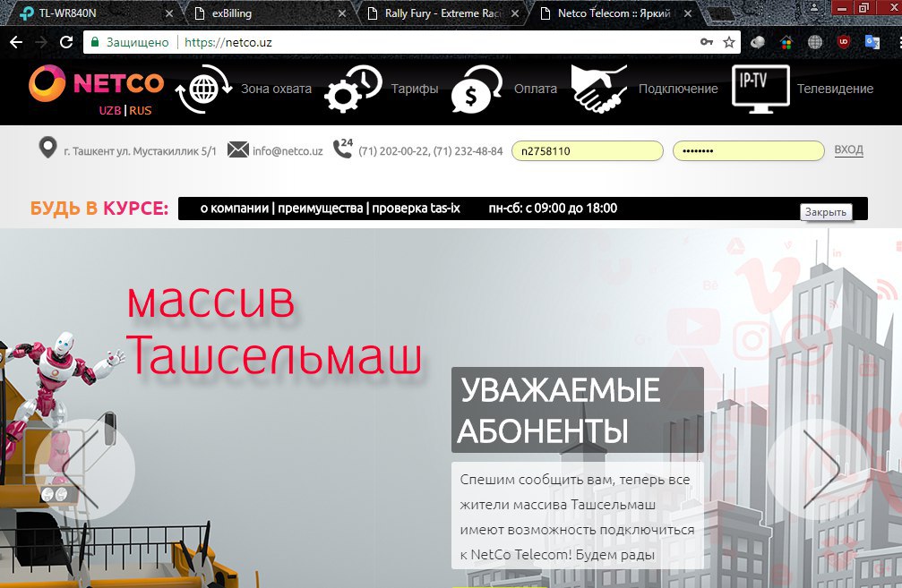Click the IP-TV monitor icon
902x588 pixels.
pos(760,89)
